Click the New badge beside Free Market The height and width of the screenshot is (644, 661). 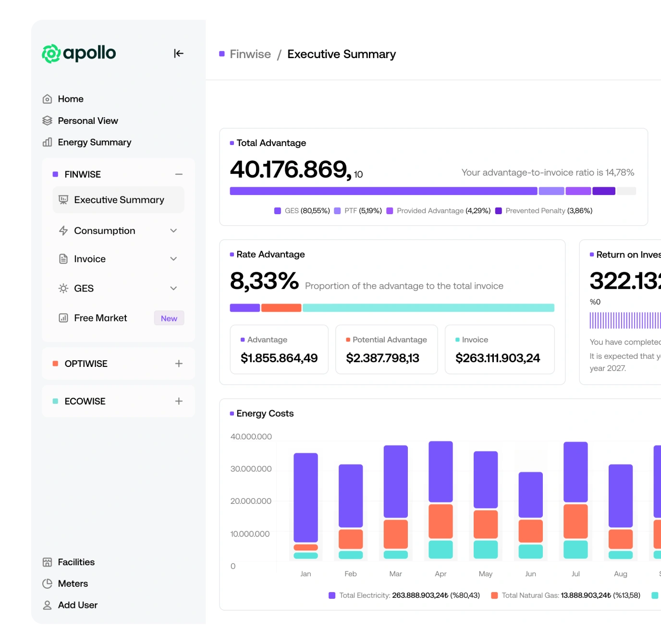[x=169, y=318]
